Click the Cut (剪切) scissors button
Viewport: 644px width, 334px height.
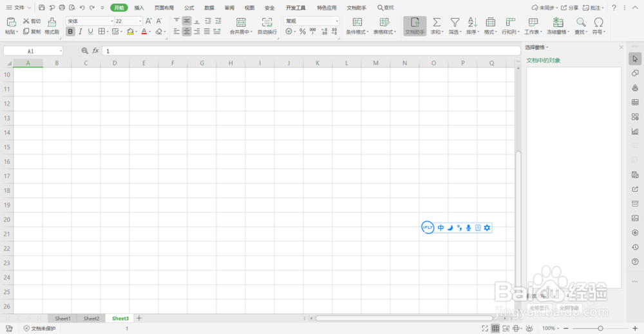(32, 21)
